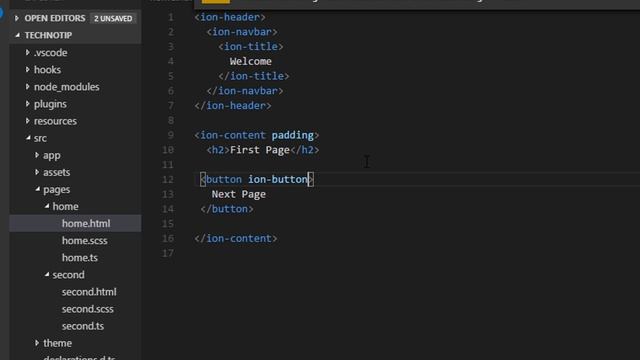This screenshot has height=360, width=640.
Task: Expand the app folder arrow
Action: coord(37,155)
